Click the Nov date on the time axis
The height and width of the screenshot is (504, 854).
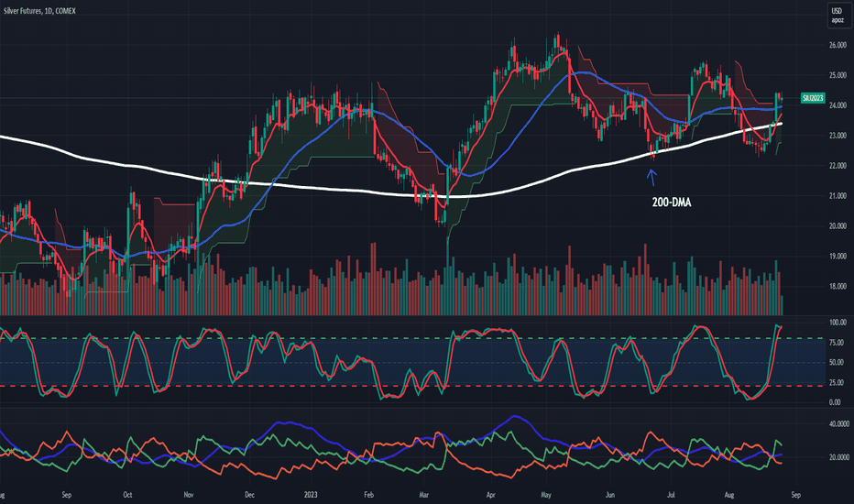189,495
